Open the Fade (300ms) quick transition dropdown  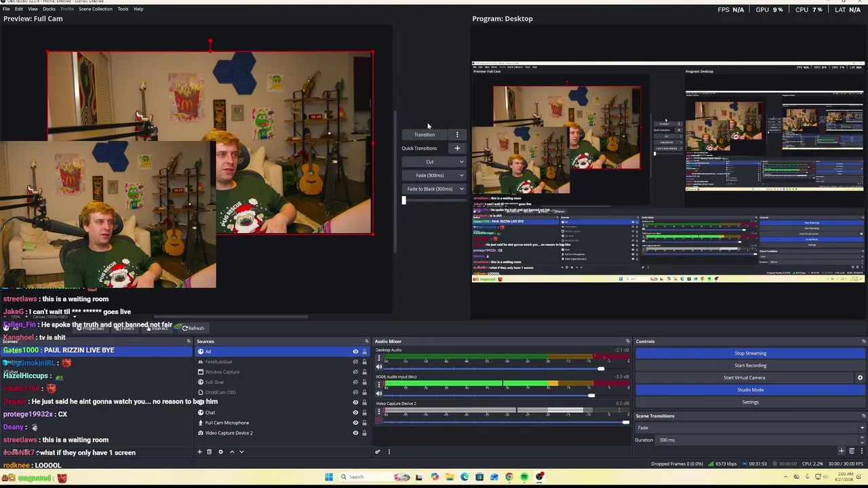pos(462,176)
